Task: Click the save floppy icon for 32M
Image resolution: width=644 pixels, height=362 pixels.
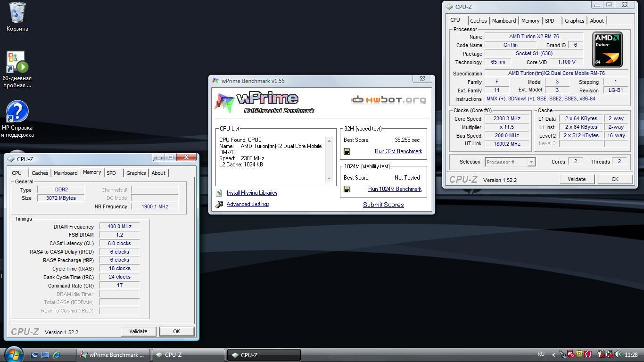Action: tap(347, 151)
